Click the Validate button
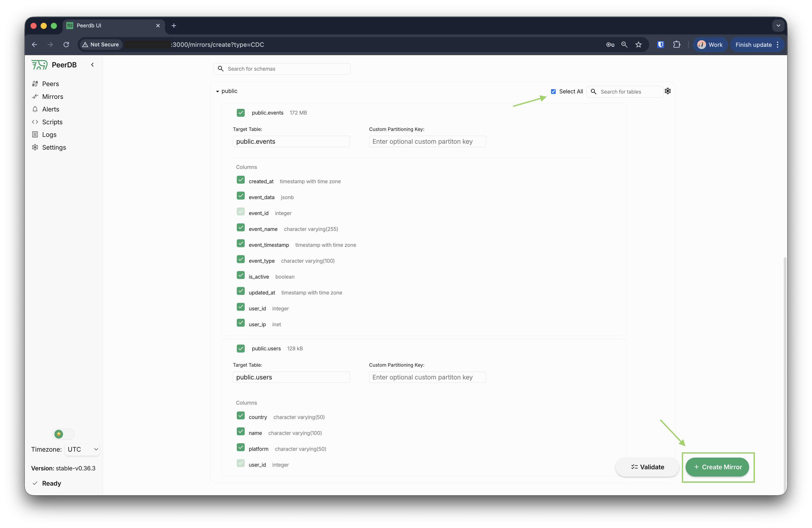The height and width of the screenshot is (528, 812). pyautogui.click(x=647, y=467)
